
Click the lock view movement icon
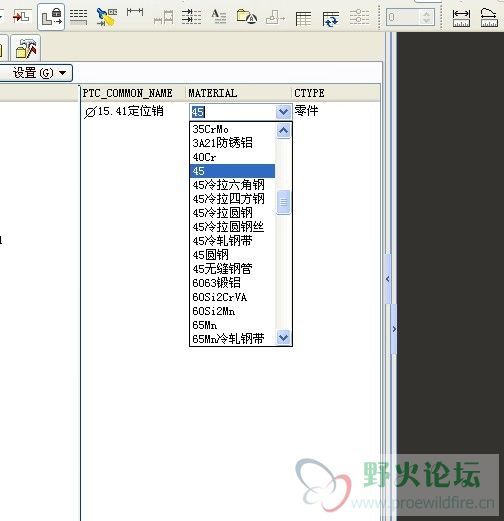point(51,17)
